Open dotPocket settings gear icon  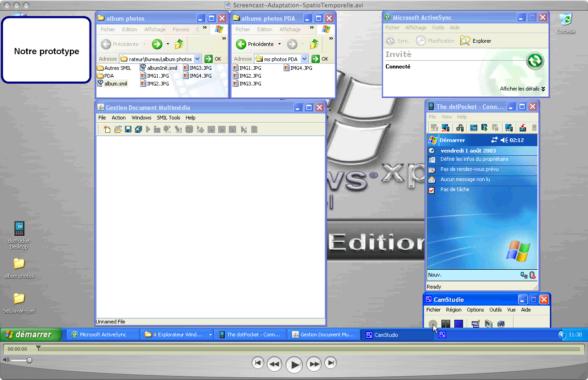click(x=460, y=128)
